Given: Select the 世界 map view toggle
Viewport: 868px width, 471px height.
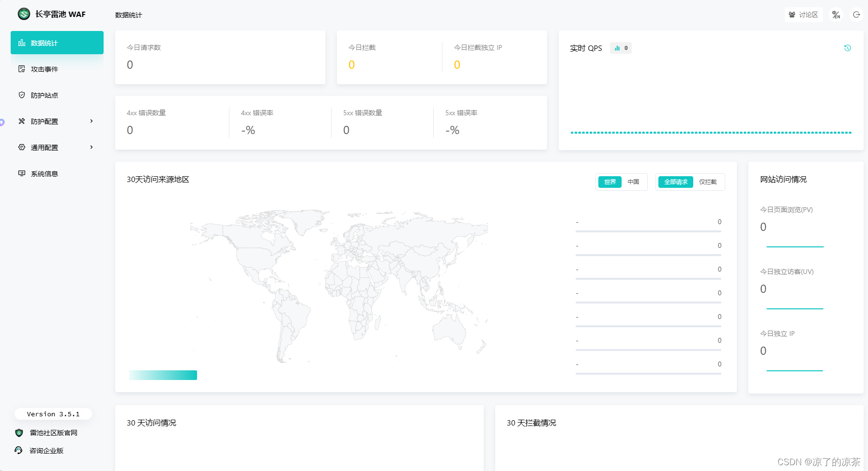Looking at the screenshot, I should pyautogui.click(x=610, y=182).
